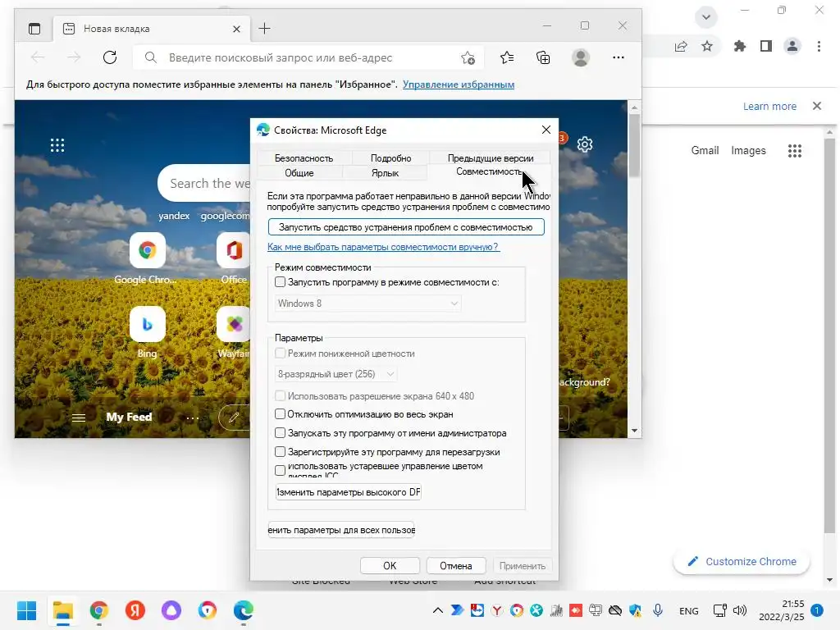Screen dimensions: 840x630
Task: Click change settings for all users button
Action: (x=341, y=530)
